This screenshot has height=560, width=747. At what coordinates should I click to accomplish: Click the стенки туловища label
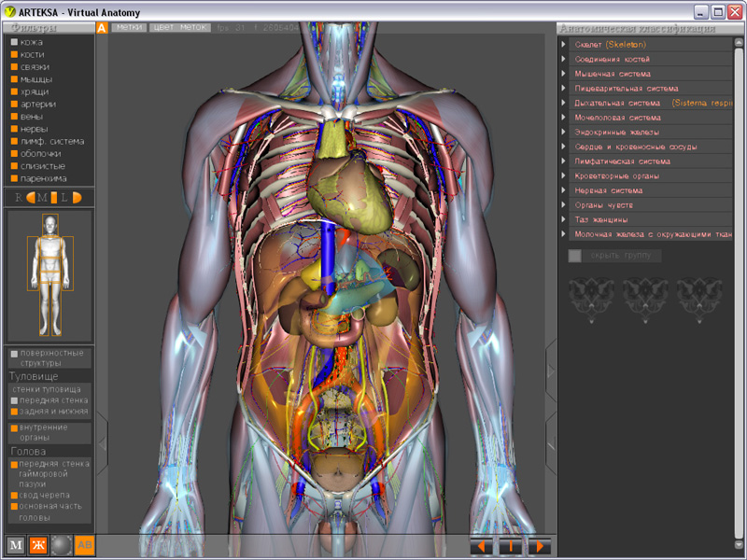point(47,389)
